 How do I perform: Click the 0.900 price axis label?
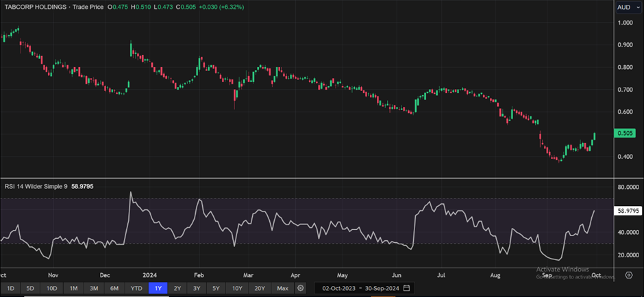pos(626,45)
